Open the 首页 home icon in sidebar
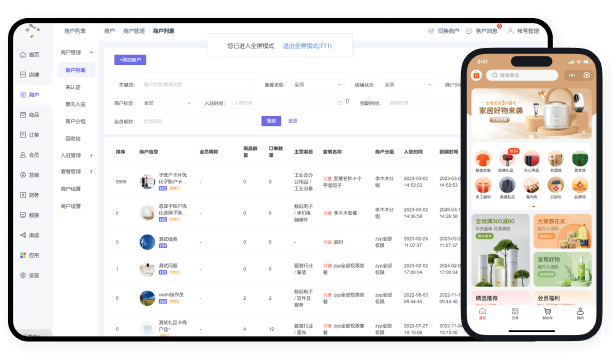This screenshot has width=612, height=360. 23,55
